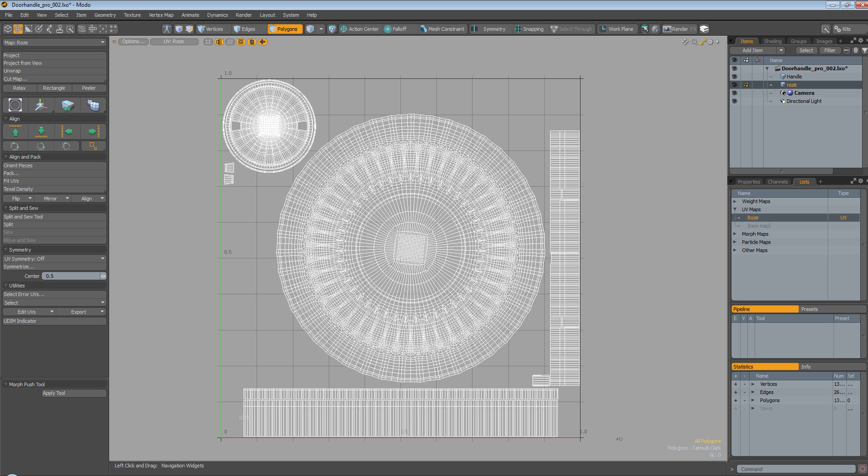Click the Render F9 button
The image size is (868, 476).
pyautogui.click(x=679, y=29)
